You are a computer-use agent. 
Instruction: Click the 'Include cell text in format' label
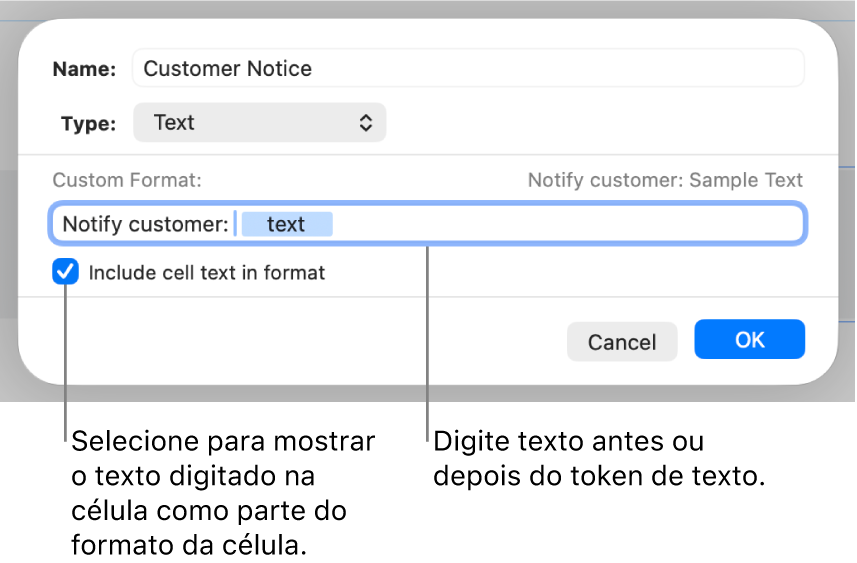(x=207, y=272)
